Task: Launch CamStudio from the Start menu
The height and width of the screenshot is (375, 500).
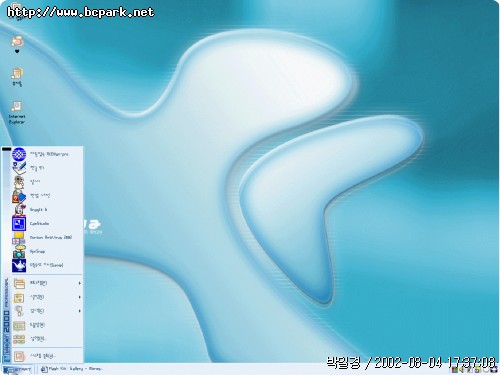Action: (47, 224)
